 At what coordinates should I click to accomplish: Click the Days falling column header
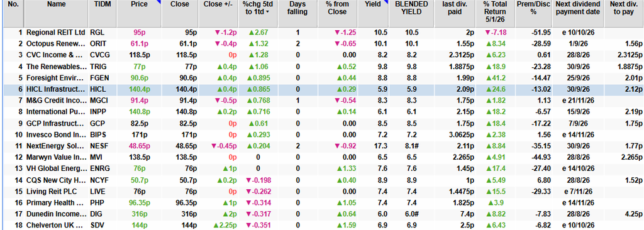[297, 14]
